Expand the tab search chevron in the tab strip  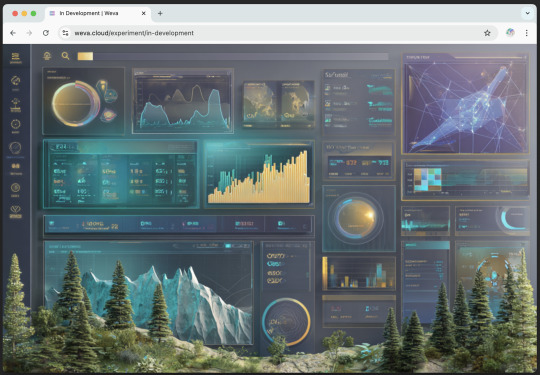[527, 13]
